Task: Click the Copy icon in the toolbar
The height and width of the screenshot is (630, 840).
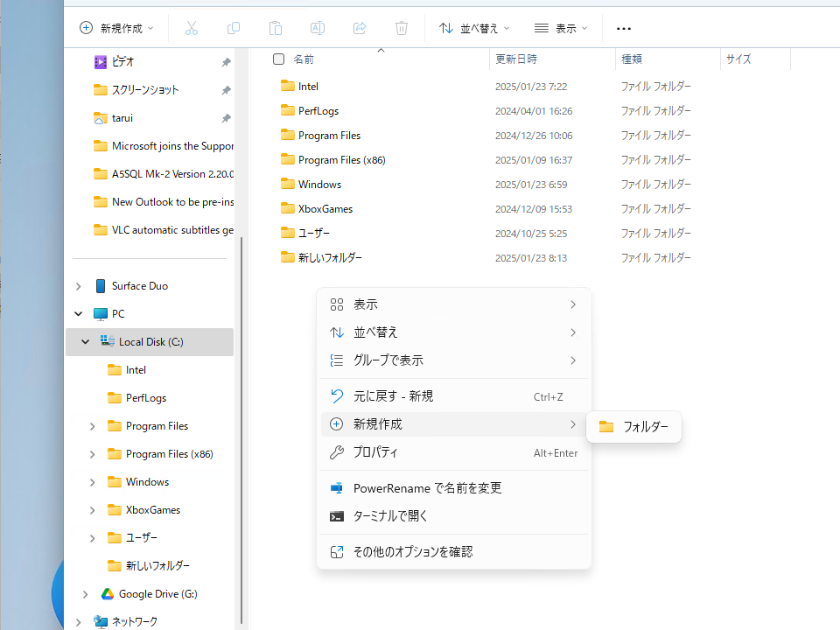Action: click(234, 28)
